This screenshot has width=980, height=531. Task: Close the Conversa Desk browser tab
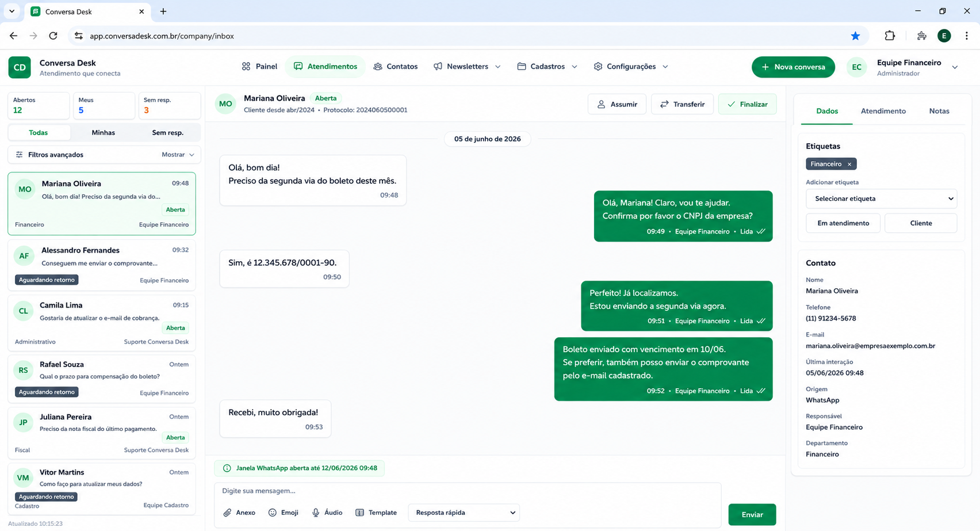click(141, 12)
